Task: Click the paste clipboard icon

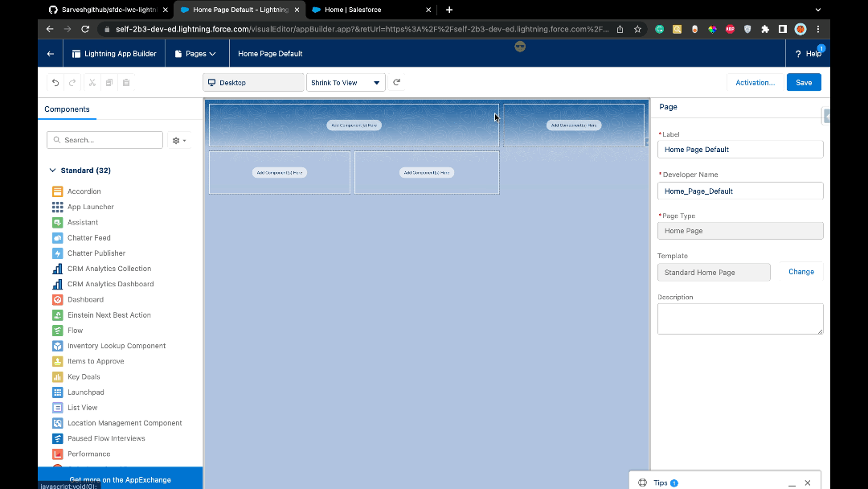Action: 126,83
